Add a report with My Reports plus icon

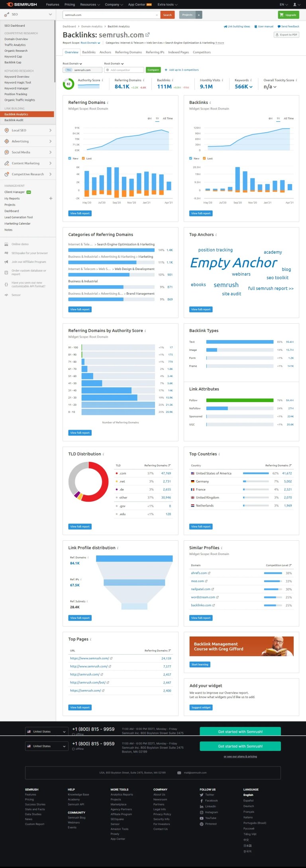51,198
